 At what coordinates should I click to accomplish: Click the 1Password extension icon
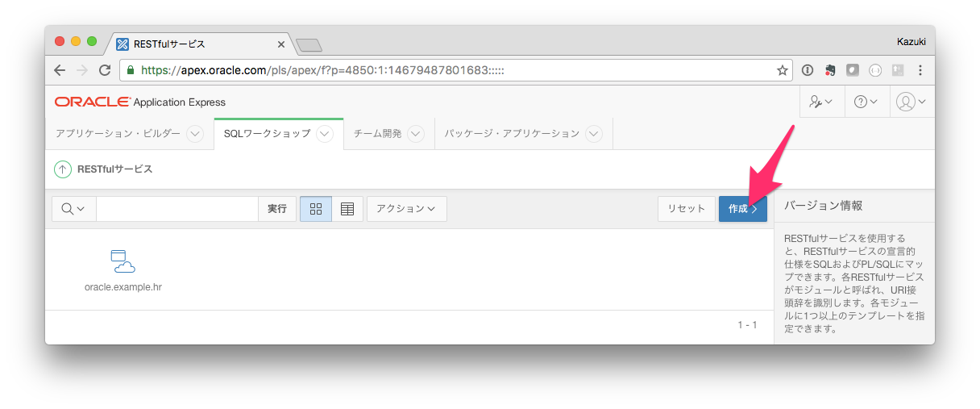click(x=808, y=70)
